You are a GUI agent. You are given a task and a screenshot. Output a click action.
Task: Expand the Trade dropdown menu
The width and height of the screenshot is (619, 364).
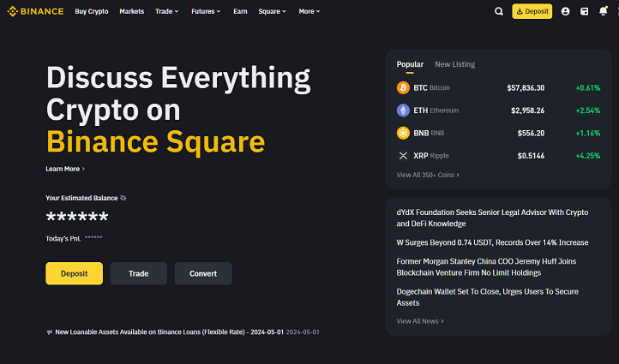pyautogui.click(x=167, y=11)
